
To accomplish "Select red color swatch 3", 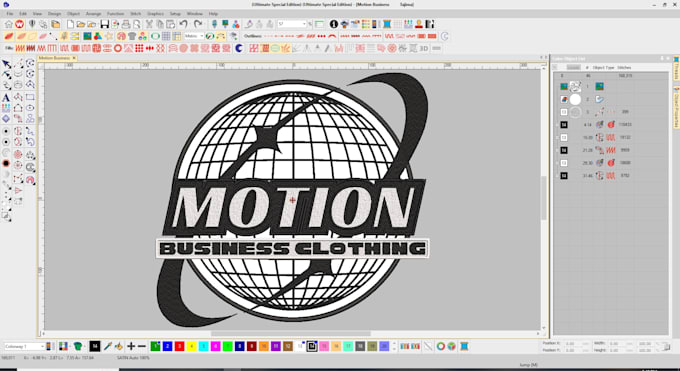I will tap(179, 346).
